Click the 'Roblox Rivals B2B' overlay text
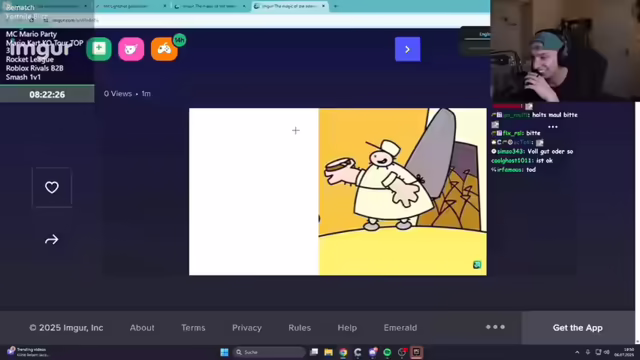 (35, 68)
